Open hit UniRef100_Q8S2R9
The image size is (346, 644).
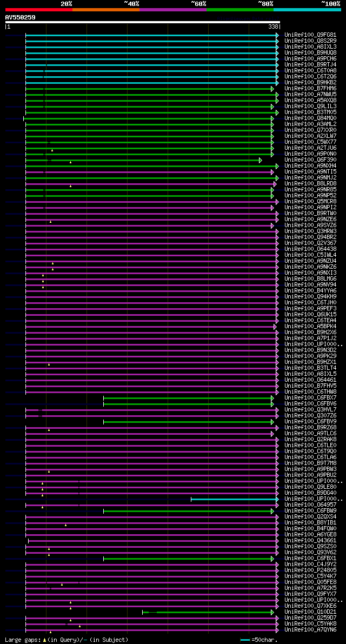[310, 41]
